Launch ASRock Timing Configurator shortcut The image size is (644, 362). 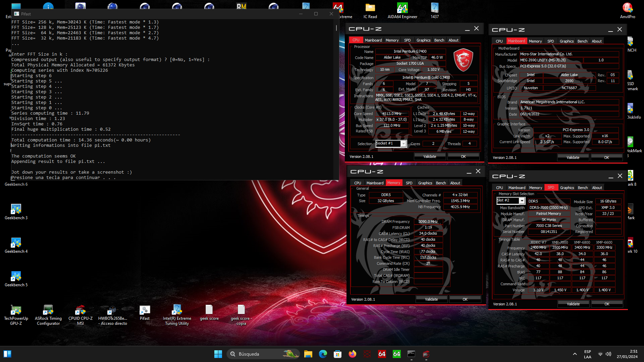tap(48, 315)
